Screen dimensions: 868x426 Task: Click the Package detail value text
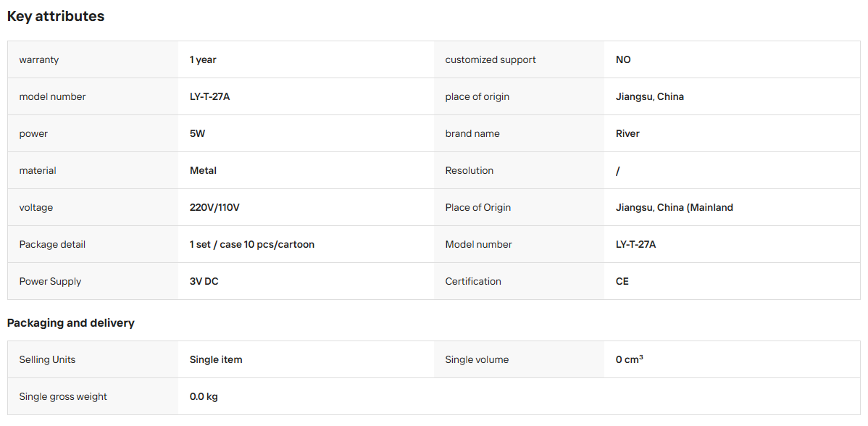pos(252,245)
